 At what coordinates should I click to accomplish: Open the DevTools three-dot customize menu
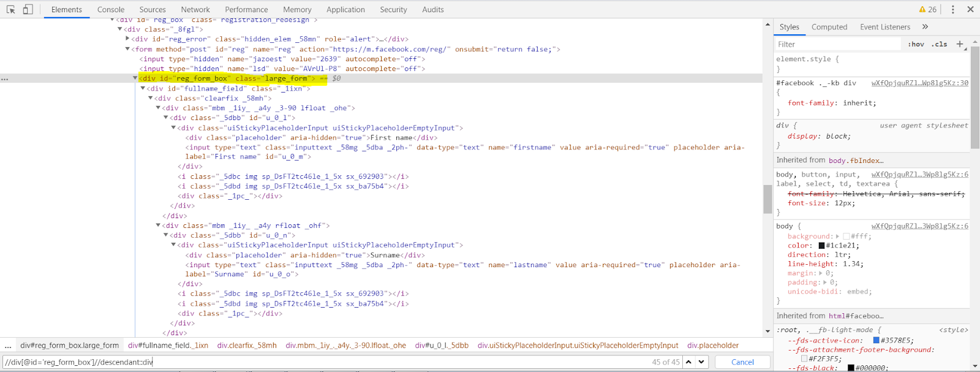click(x=952, y=9)
